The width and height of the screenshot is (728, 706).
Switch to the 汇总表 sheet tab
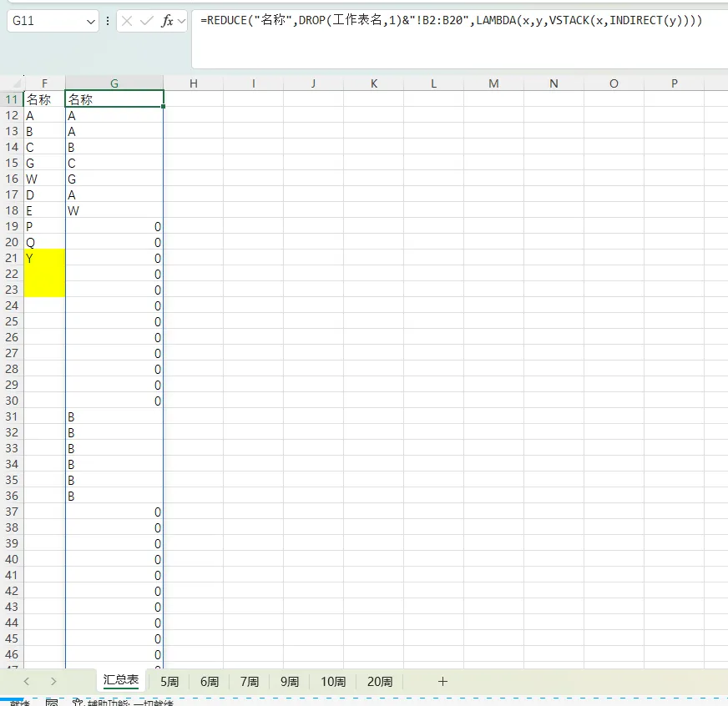[x=121, y=680]
